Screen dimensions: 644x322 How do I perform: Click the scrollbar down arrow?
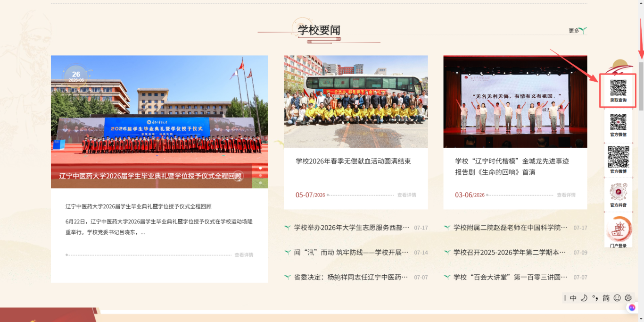pos(641,319)
